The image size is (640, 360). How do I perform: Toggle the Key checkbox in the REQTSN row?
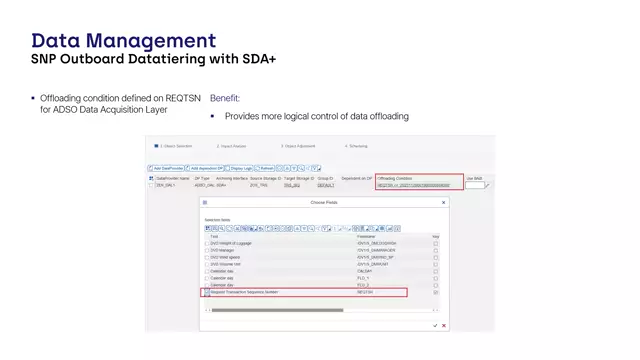436,292
